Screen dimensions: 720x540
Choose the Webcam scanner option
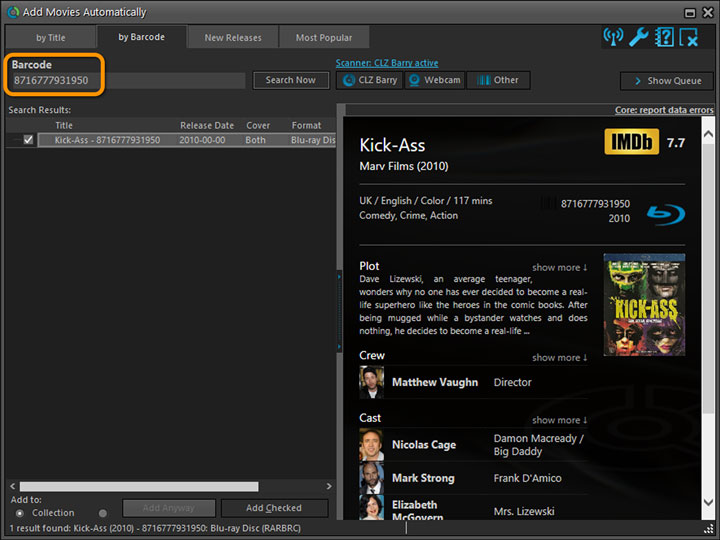pyautogui.click(x=434, y=80)
